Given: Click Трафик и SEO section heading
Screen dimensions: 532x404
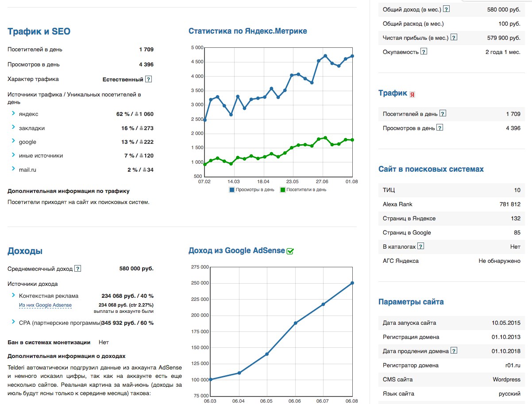Looking at the screenshot, I should (x=39, y=31).
